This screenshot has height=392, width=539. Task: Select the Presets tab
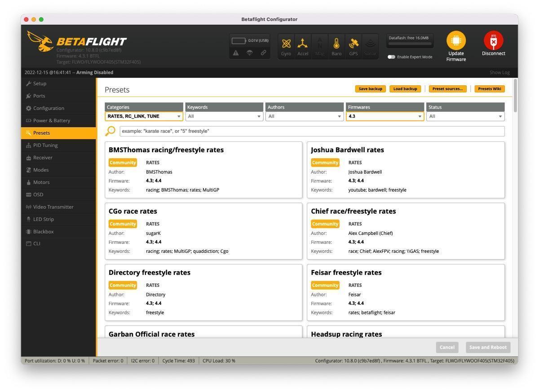click(58, 133)
